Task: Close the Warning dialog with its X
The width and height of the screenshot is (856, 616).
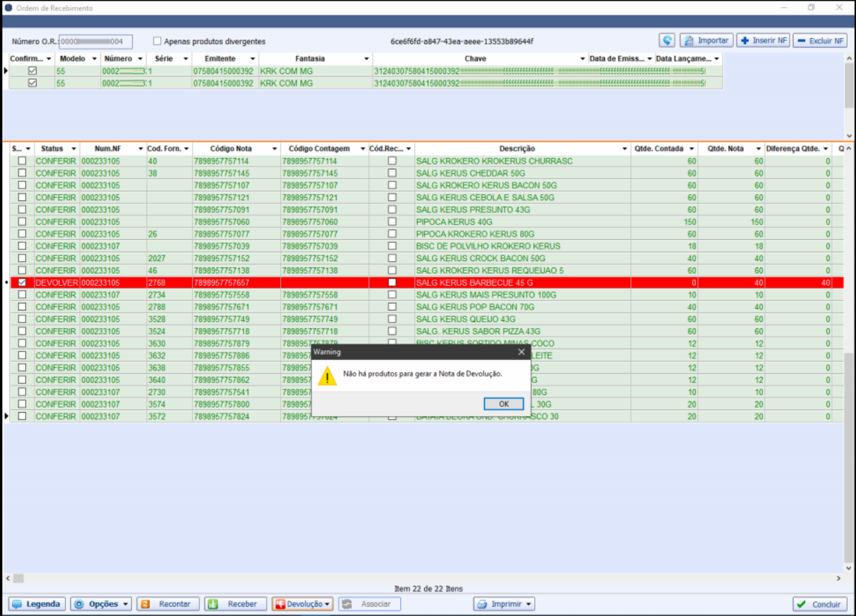Action: (x=522, y=351)
